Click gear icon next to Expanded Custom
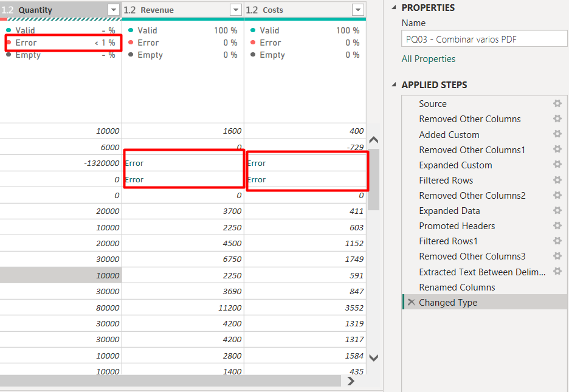The image size is (569, 392). [557, 165]
